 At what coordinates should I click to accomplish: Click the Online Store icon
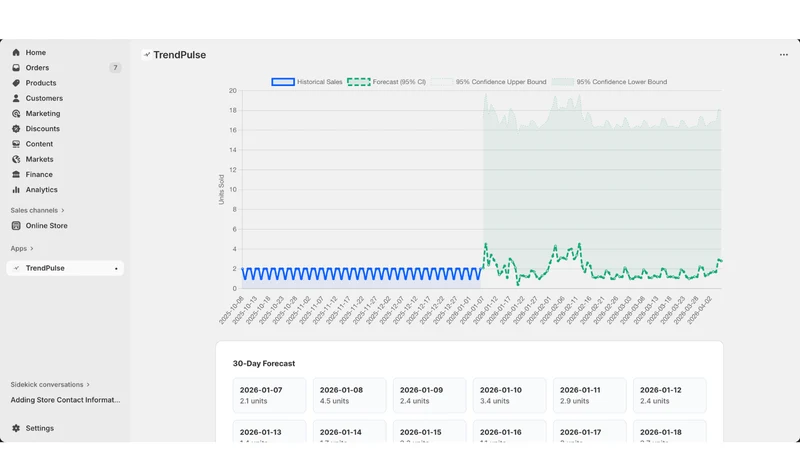[x=16, y=226]
